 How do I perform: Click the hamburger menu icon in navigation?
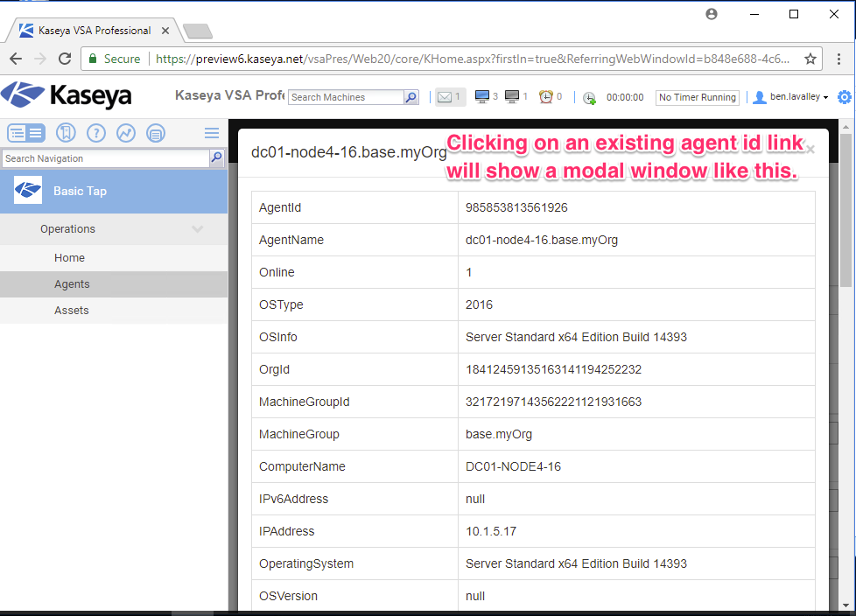click(x=212, y=133)
